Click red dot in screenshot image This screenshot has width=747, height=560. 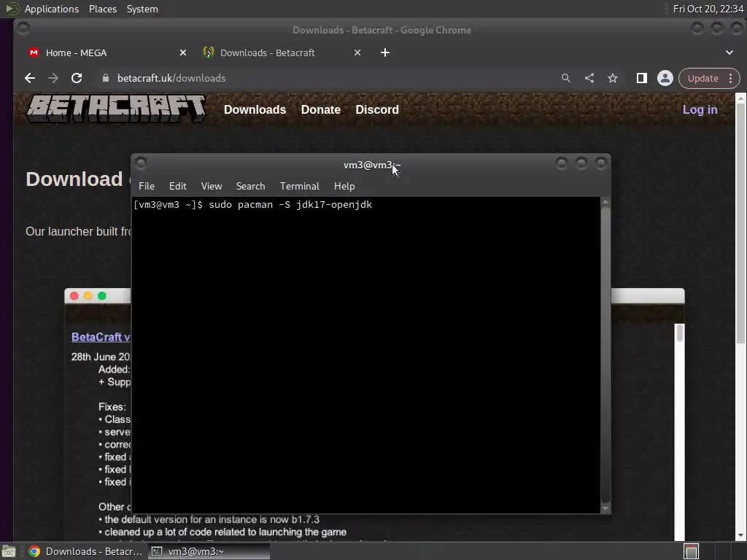pyautogui.click(x=74, y=296)
